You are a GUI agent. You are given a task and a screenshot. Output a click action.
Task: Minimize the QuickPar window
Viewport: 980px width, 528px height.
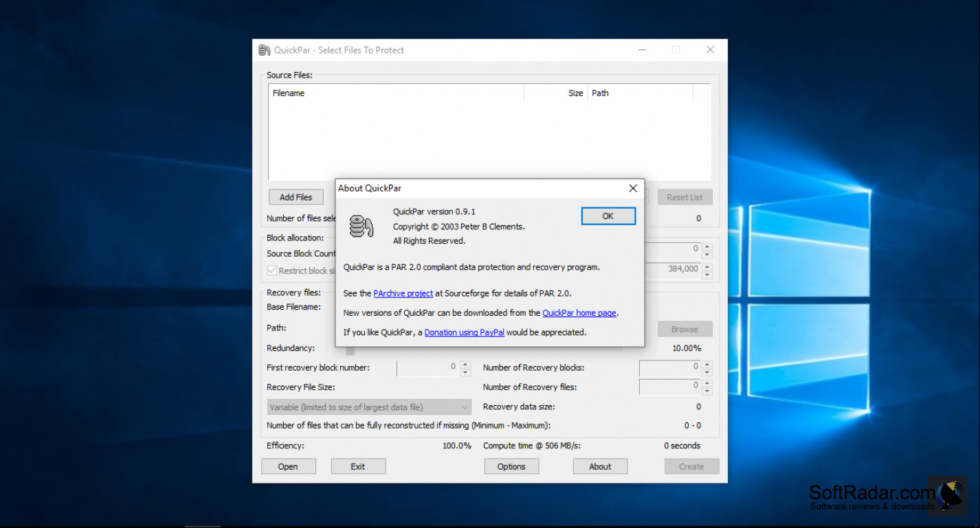(642, 50)
